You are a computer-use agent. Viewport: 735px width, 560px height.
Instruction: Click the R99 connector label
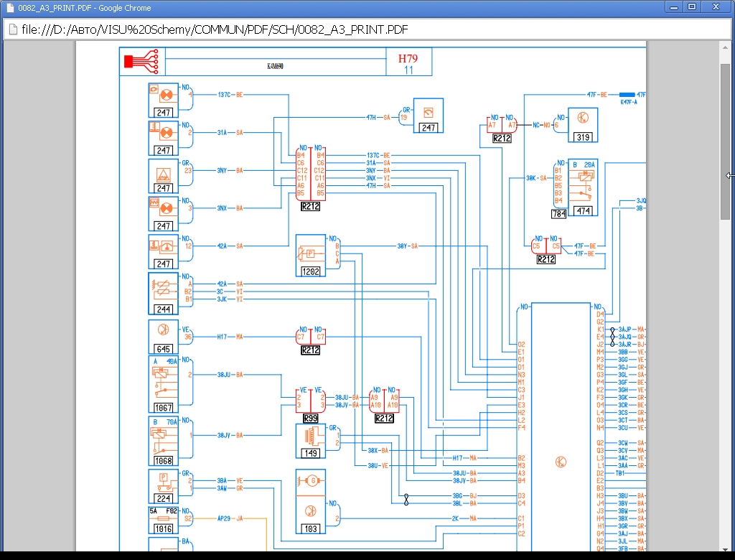pyautogui.click(x=311, y=418)
